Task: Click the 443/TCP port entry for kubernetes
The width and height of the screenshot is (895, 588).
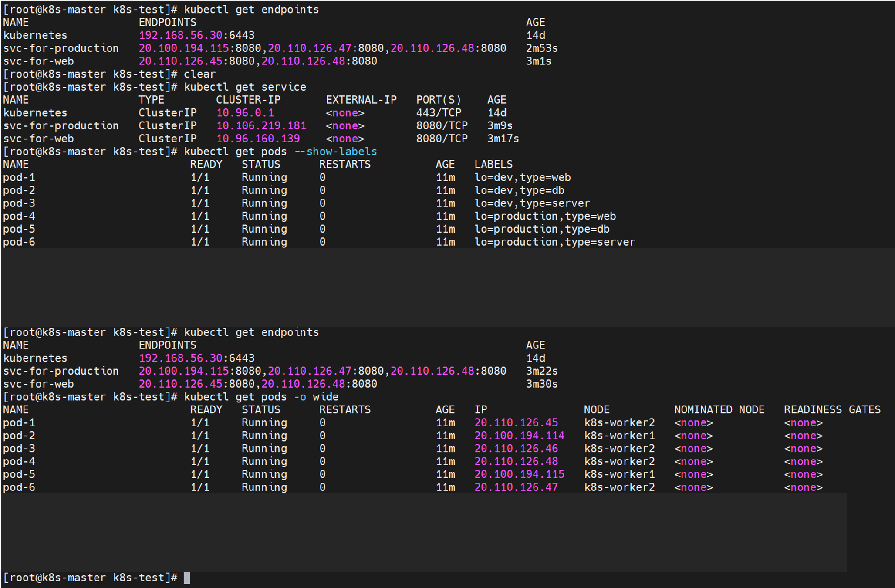Action: tap(438, 113)
